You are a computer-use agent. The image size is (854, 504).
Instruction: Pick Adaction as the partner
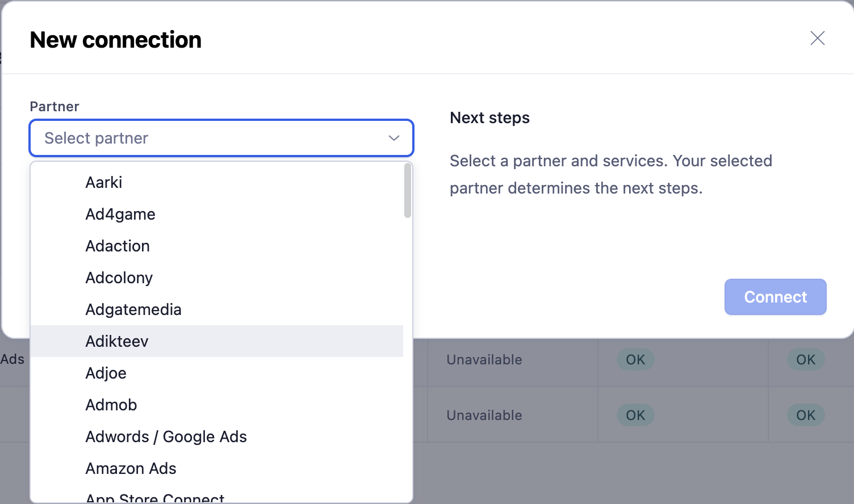pos(118,246)
